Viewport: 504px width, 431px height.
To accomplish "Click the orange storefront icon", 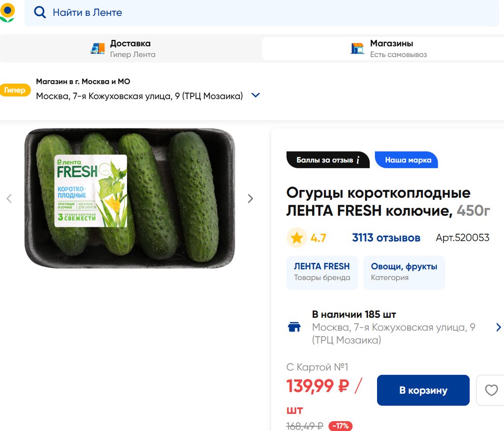I will pyautogui.click(x=357, y=48).
